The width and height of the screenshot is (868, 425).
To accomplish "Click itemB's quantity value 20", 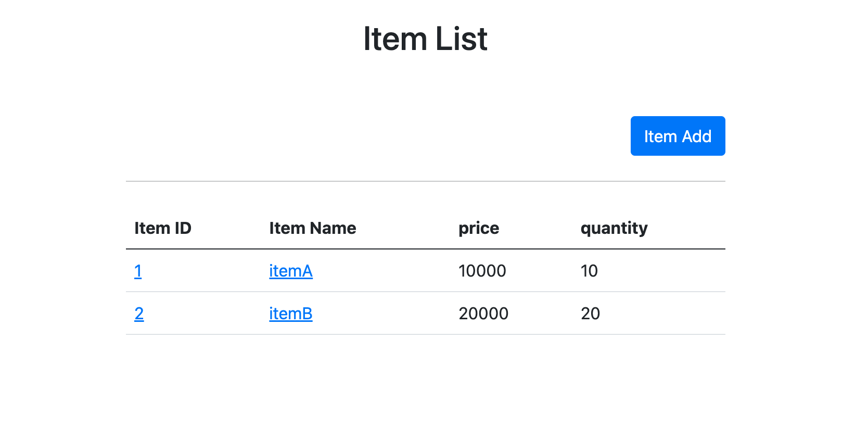I will [x=590, y=314].
